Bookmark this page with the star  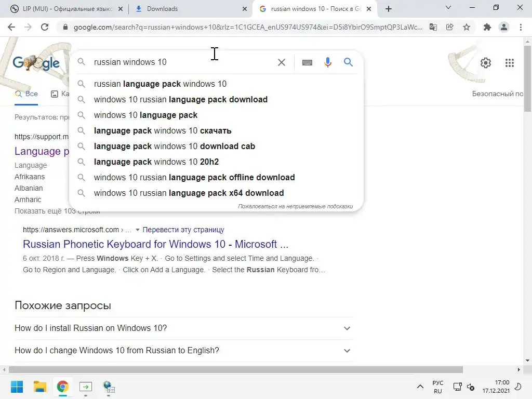pyautogui.click(x=467, y=27)
